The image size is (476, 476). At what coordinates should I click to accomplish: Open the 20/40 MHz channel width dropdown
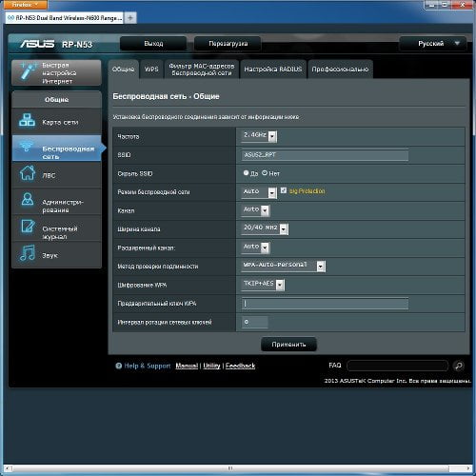click(265, 228)
